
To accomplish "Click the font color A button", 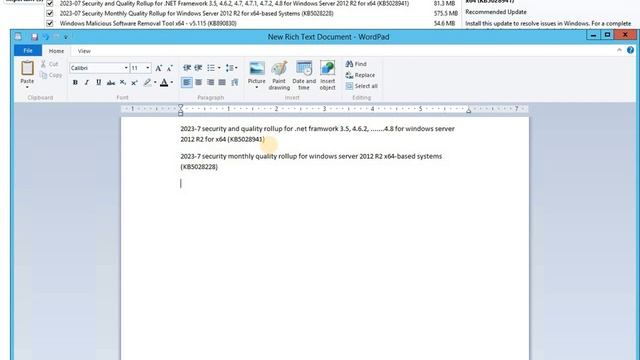I will [164, 82].
